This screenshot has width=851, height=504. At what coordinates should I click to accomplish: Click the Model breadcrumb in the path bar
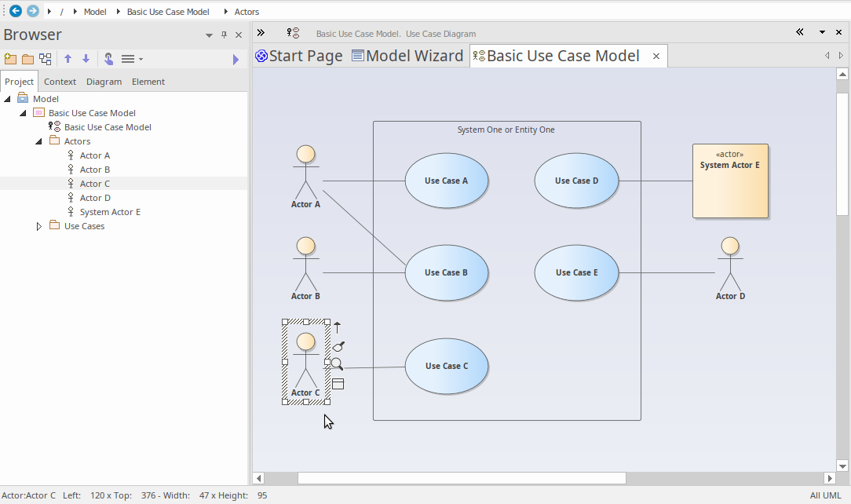coord(95,12)
